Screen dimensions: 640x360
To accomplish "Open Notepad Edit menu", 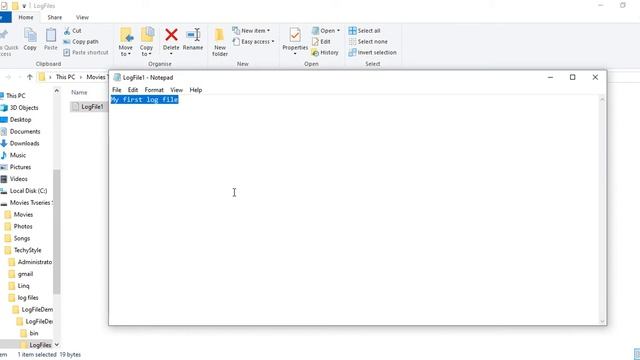I will click(133, 90).
